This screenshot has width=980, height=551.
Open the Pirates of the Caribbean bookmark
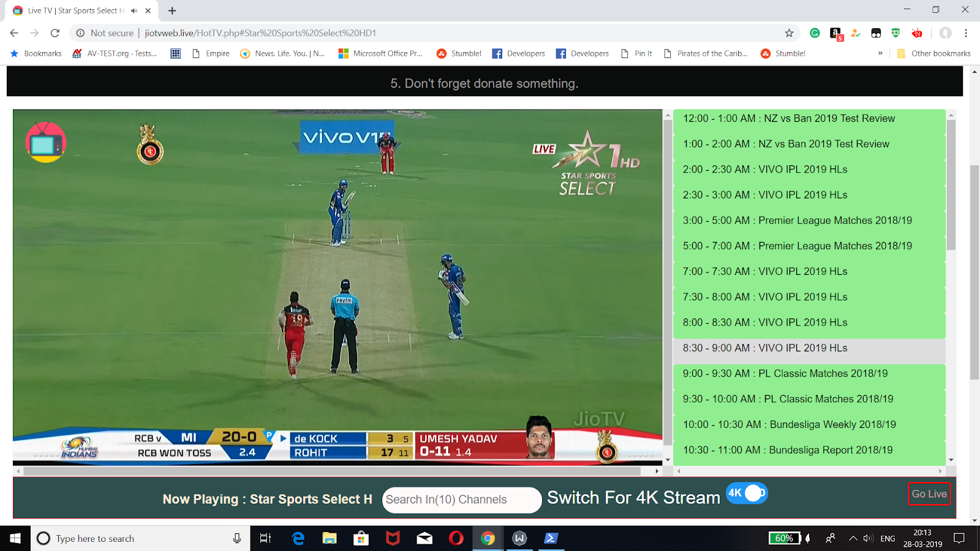click(706, 53)
